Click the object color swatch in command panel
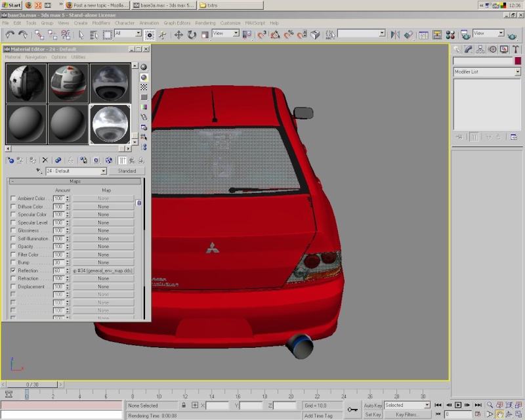The image size is (525, 420). 518,60
